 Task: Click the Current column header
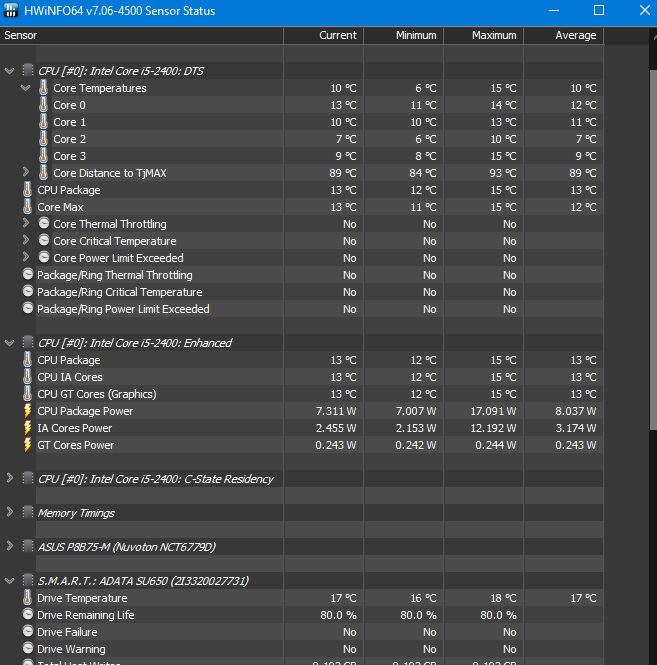[x=324, y=36]
